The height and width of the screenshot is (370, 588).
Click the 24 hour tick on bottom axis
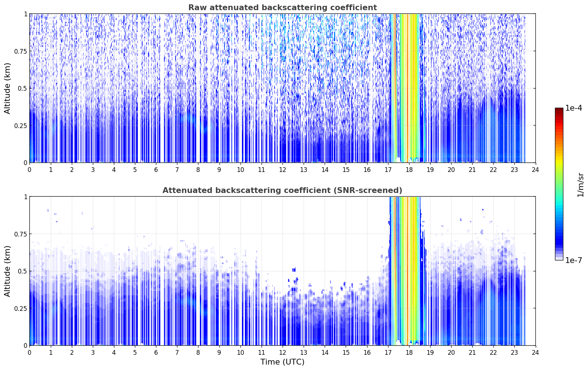(535, 352)
